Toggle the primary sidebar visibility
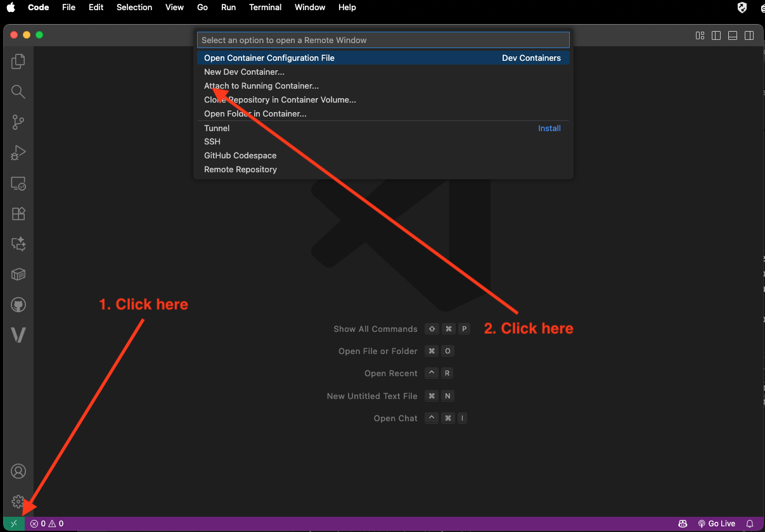765x532 pixels. coord(716,35)
